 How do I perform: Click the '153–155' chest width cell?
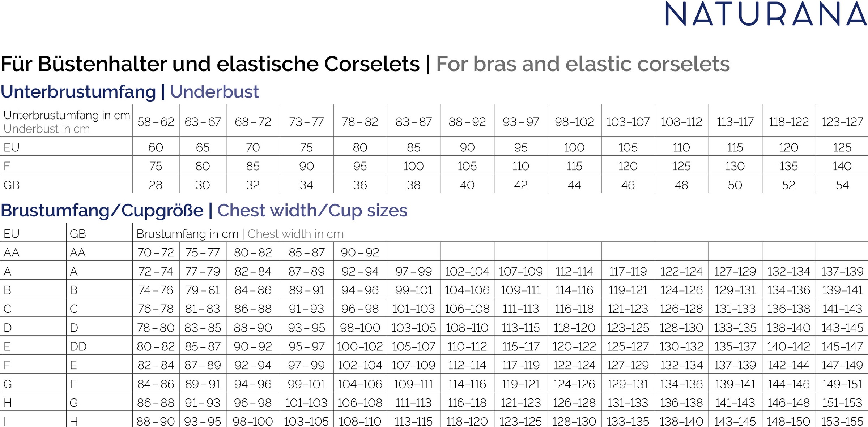pyautogui.click(x=842, y=421)
